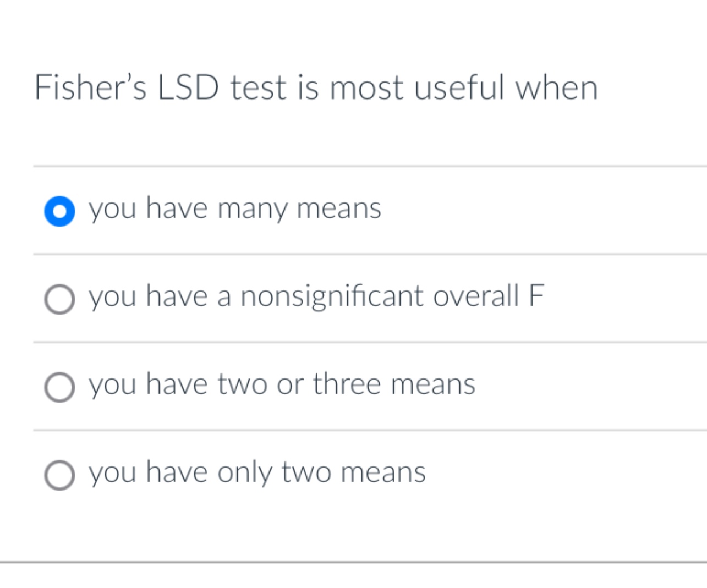The width and height of the screenshot is (707, 588).
Task: Click the fourth answer row
Action: 352,473
